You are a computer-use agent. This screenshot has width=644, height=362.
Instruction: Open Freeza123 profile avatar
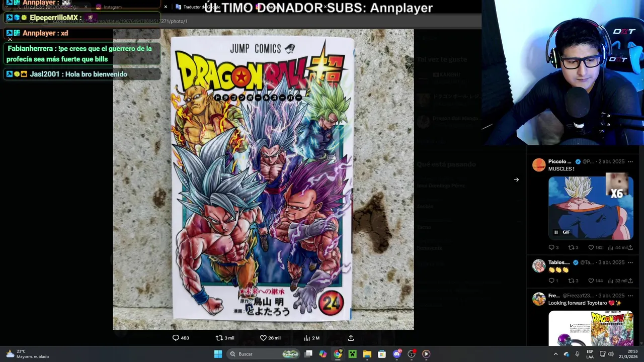point(539,299)
